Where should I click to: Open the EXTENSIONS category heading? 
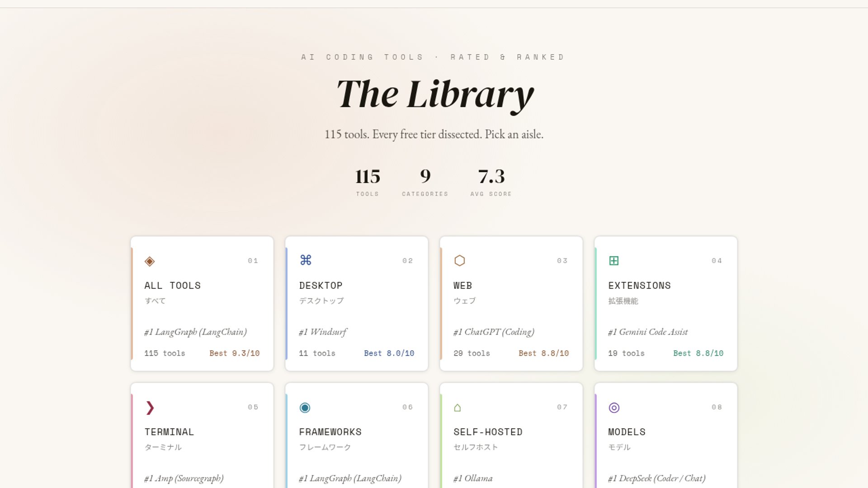tap(639, 286)
